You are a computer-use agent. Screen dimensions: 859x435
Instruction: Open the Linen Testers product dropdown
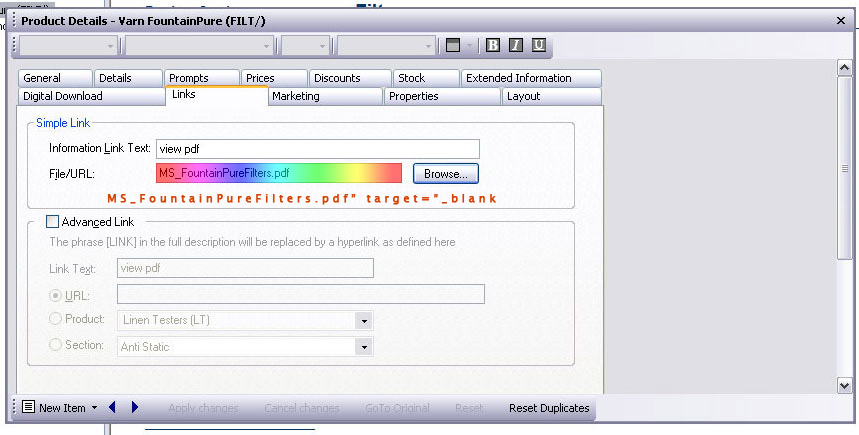pos(364,321)
